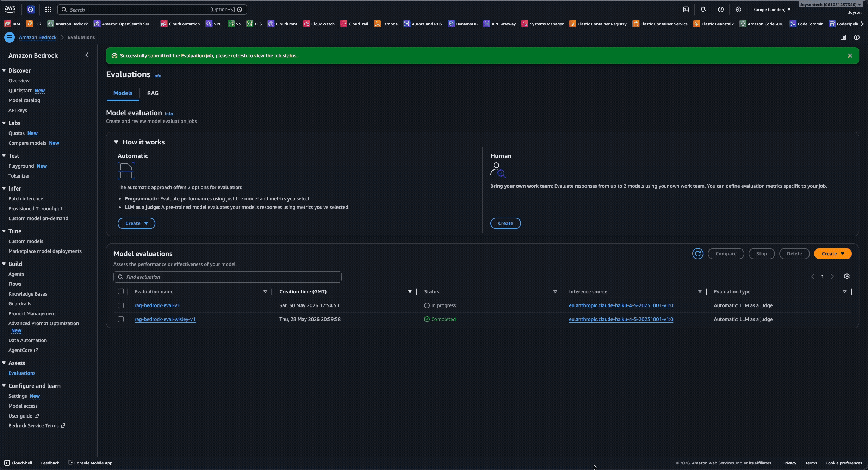This screenshot has height=470, width=868.
Task: Open Batch inference in sidebar
Action: (x=26, y=199)
